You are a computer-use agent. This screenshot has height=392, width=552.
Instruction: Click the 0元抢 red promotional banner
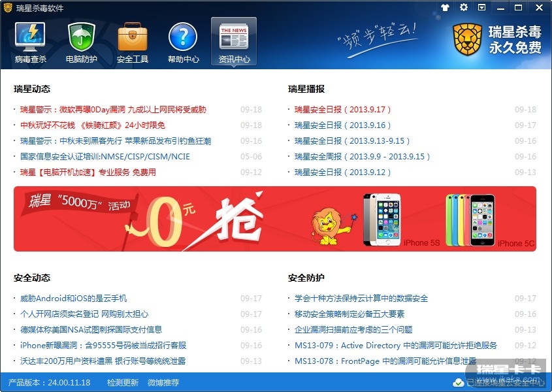[x=275, y=219]
